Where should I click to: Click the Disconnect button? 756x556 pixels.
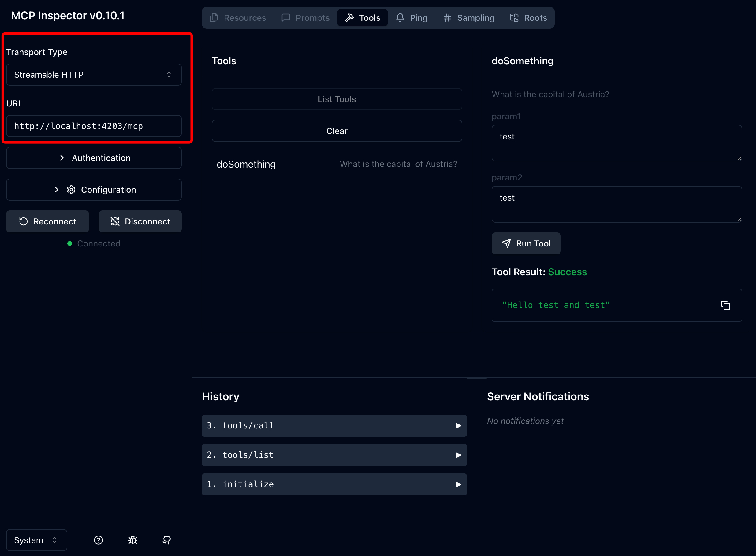[140, 221]
